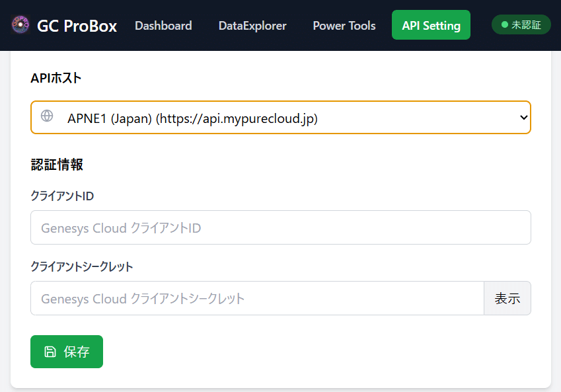Click the GC ProBox title text

tap(77, 26)
